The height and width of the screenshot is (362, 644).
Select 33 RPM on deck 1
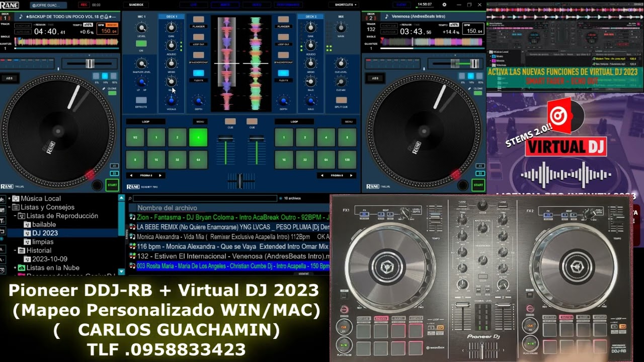[114, 173]
